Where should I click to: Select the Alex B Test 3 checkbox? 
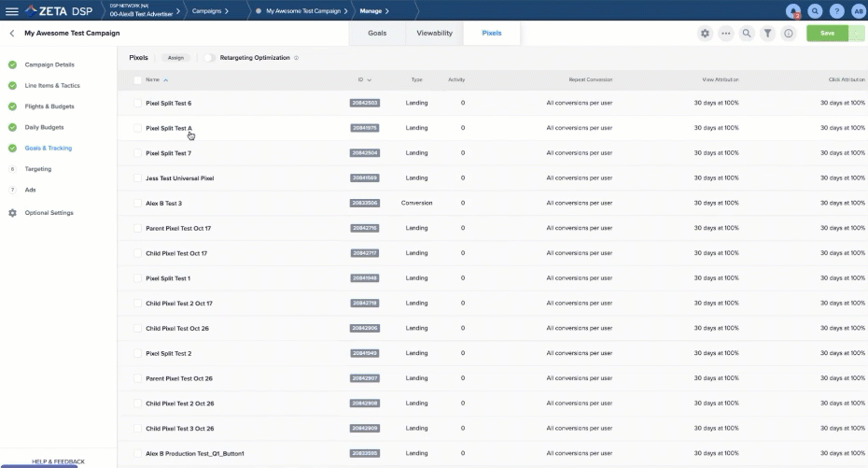137,203
